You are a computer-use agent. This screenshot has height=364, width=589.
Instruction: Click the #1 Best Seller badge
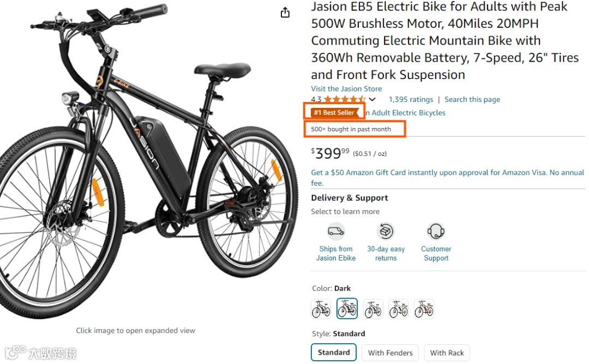pyautogui.click(x=334, y=113)
